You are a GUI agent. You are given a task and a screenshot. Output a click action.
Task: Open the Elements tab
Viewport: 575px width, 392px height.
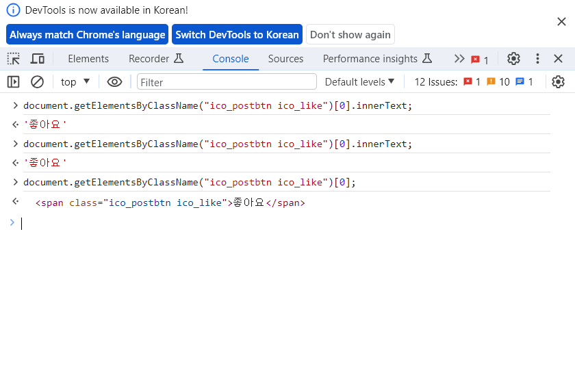(88, 59)
